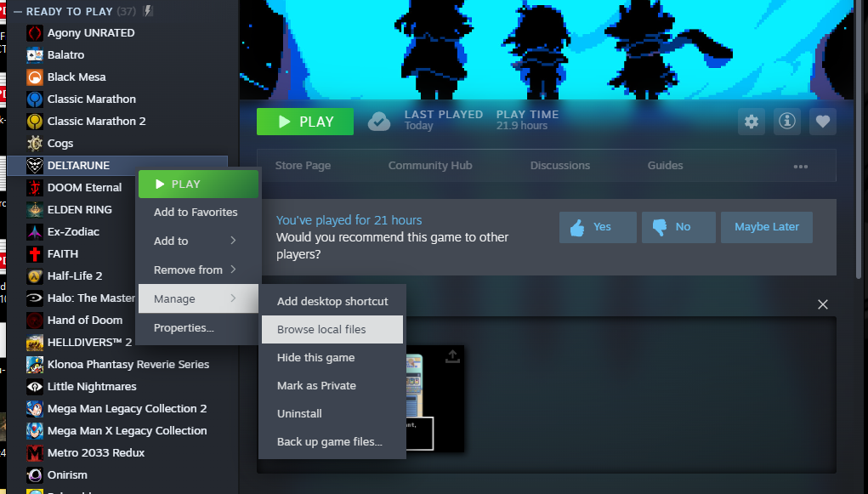This screenshot has width=868, height=494.
Task: Click the lightning bolt ready-to-play filter icon
Action: [x=147, y=11]
